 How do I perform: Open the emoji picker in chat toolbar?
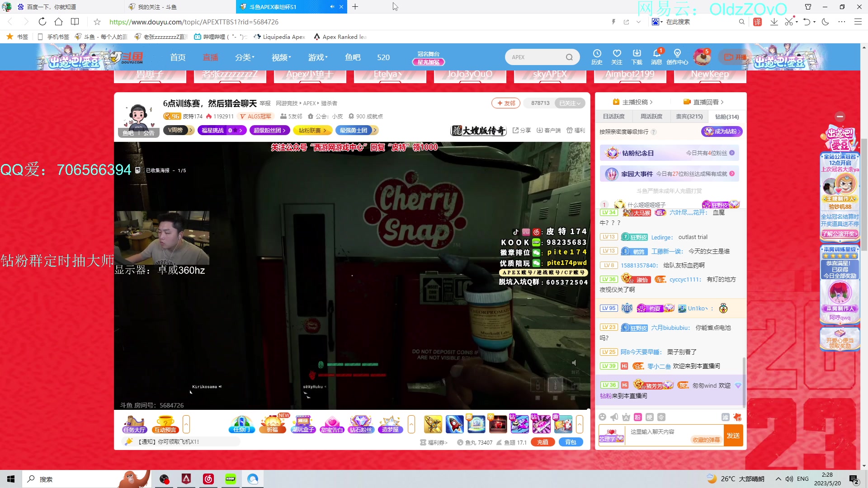point(602,417)
